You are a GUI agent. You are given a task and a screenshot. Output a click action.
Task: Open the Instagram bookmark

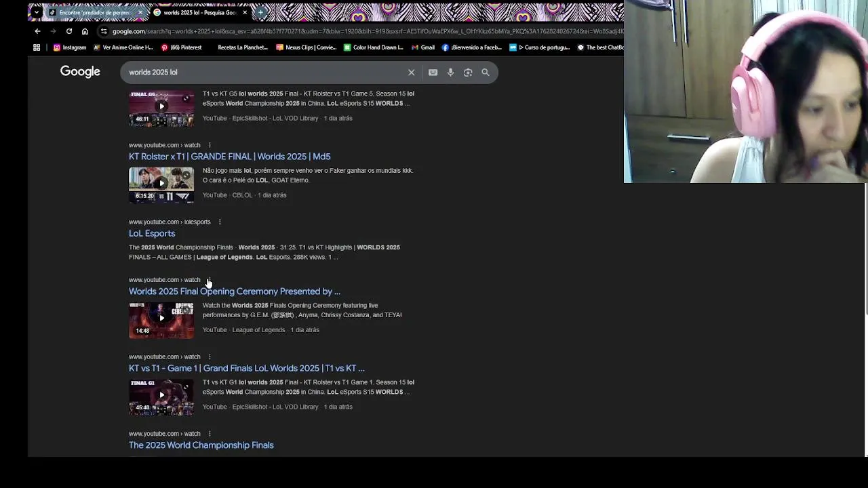click(x=70, y=47)
